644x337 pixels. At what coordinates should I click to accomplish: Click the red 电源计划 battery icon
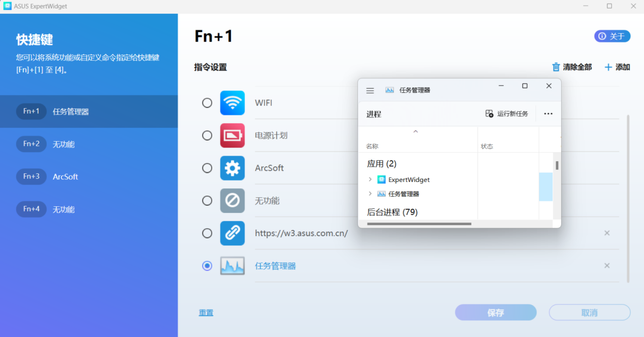232,135
